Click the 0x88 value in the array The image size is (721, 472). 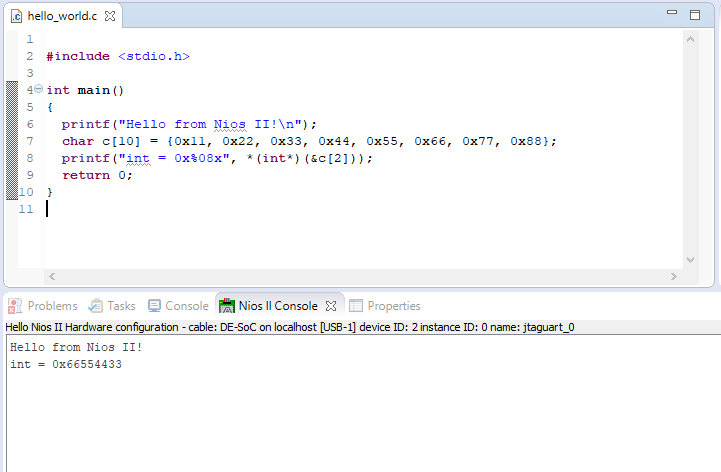(526, 141)
